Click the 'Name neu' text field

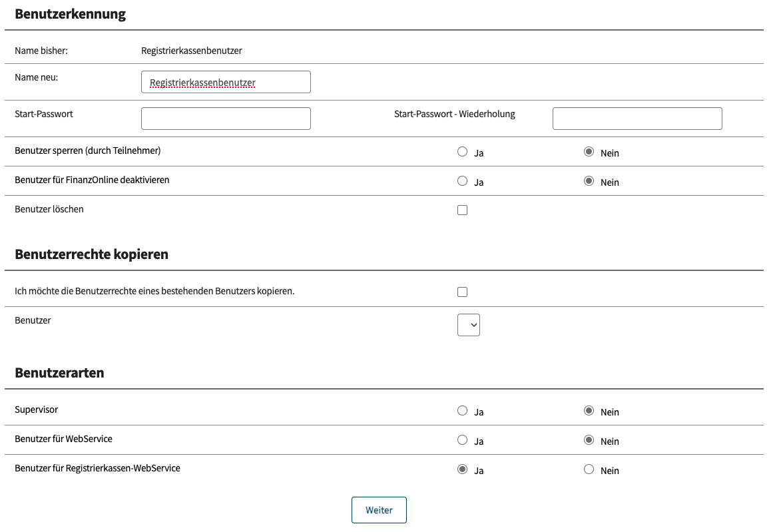click(226, 83)
